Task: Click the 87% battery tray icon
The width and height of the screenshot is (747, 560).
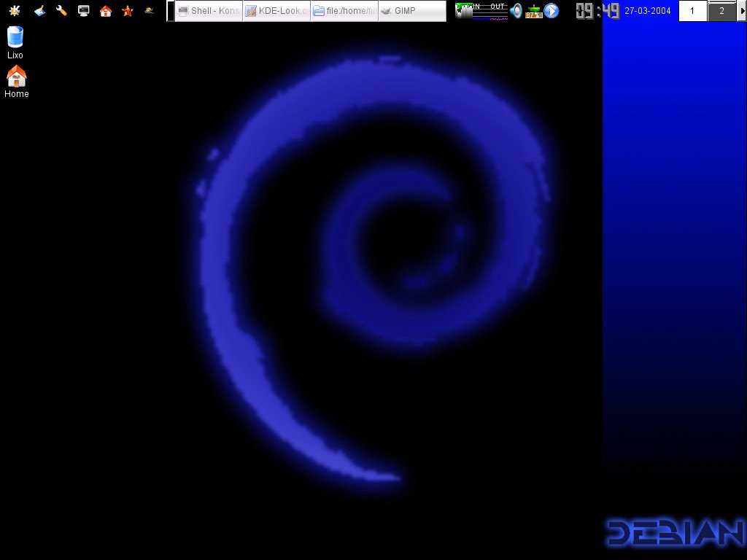Action: 533,11
